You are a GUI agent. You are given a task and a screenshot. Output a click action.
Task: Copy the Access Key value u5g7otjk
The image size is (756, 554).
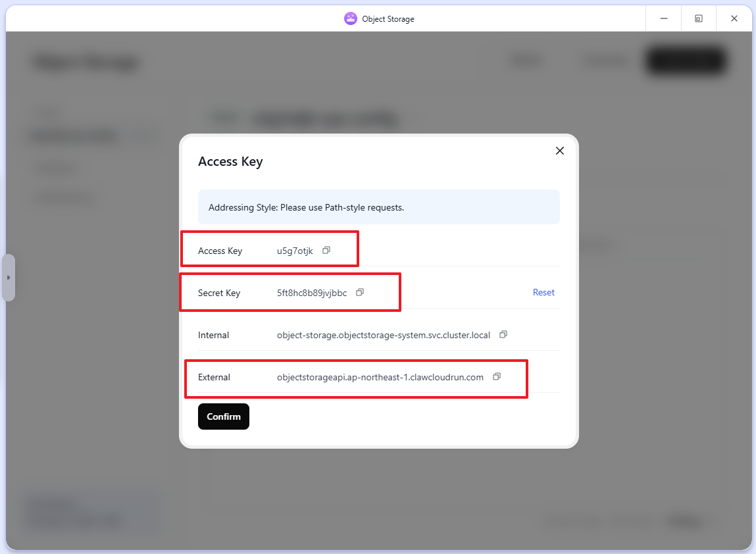coord(326,250)
